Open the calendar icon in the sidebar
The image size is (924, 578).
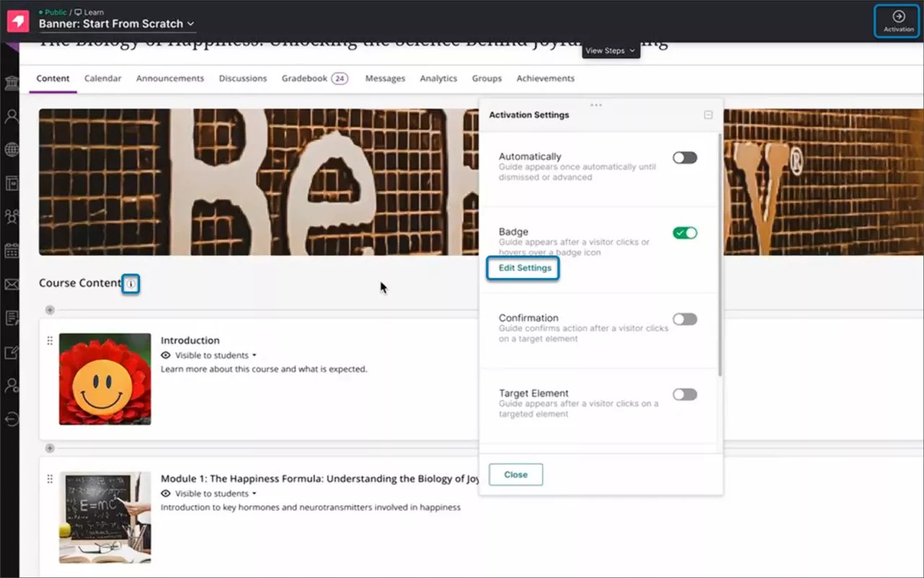point(12,250)
